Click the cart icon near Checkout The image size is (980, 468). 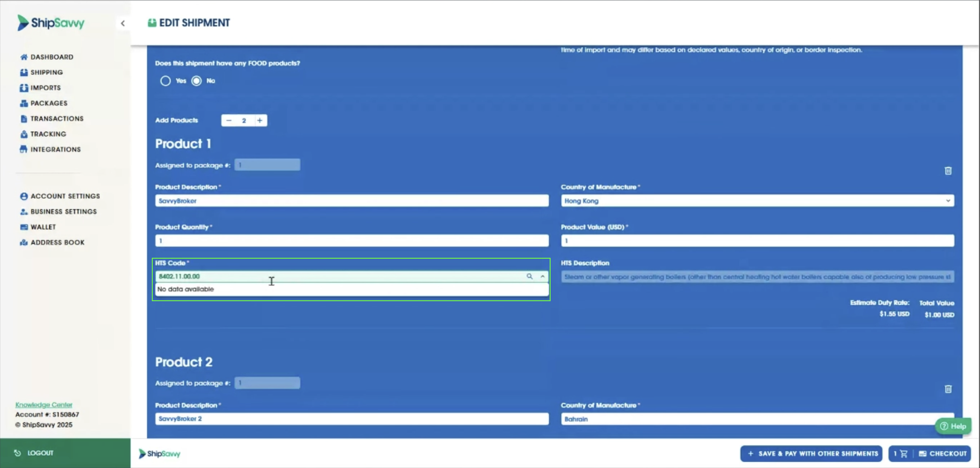pos(904,454)
